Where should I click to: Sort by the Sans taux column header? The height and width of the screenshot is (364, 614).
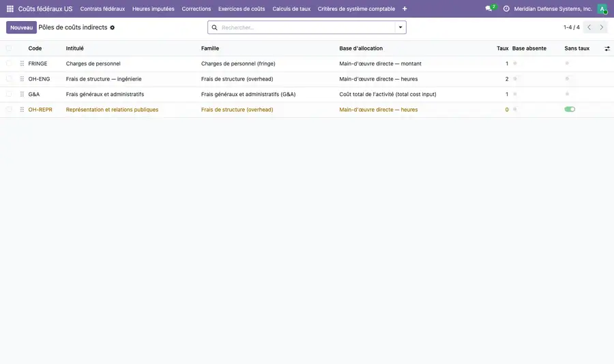pyautogui.click(x=576, y=48)
